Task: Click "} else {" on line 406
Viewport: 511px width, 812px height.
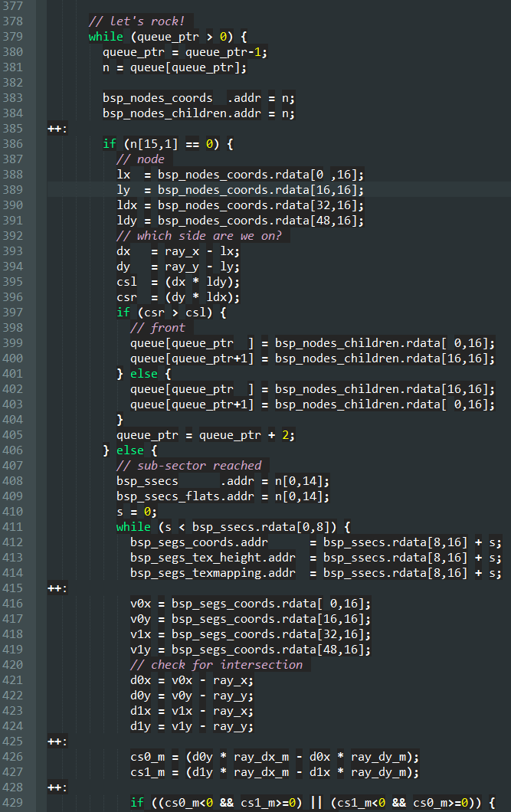Action: (130, 450)
